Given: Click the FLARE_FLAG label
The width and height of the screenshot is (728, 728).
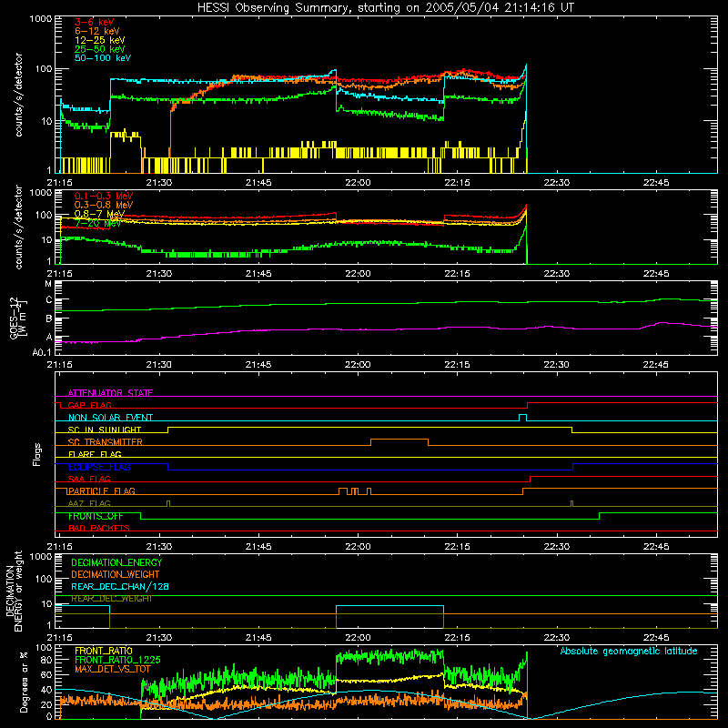Looking at the screenshot, I should coord(95,454).
